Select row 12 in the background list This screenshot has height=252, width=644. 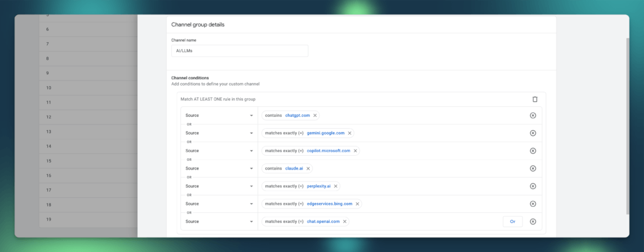(88, 117)
